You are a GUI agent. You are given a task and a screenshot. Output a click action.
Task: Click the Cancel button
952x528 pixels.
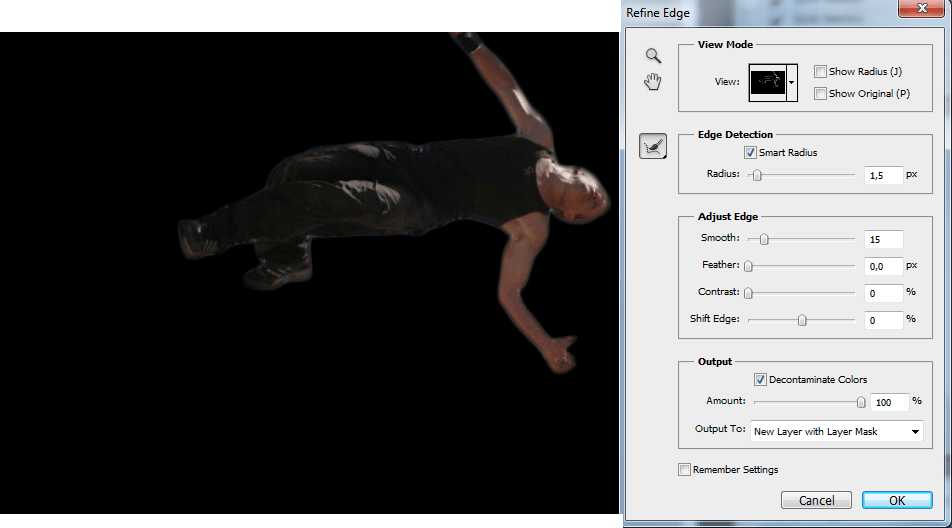coord(817,500)
